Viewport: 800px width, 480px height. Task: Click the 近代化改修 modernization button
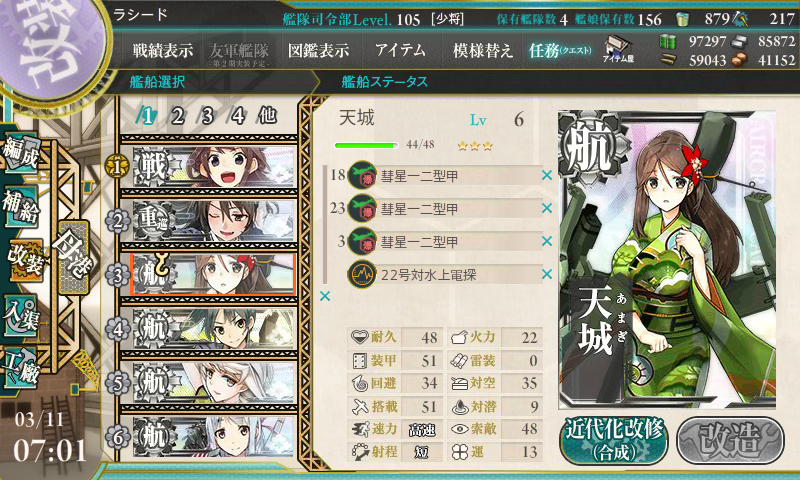coord(614,441)
